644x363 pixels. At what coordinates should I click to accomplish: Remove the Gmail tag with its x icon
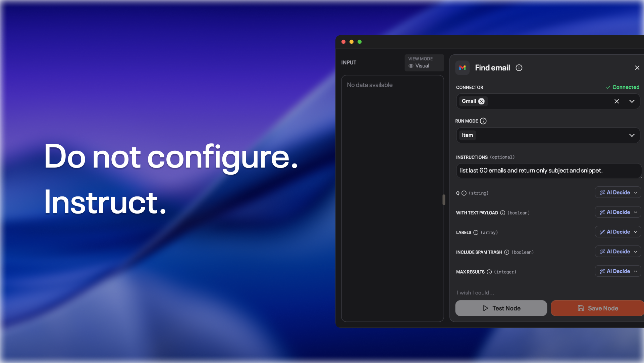pyautogui.click(x=481, y=101)
